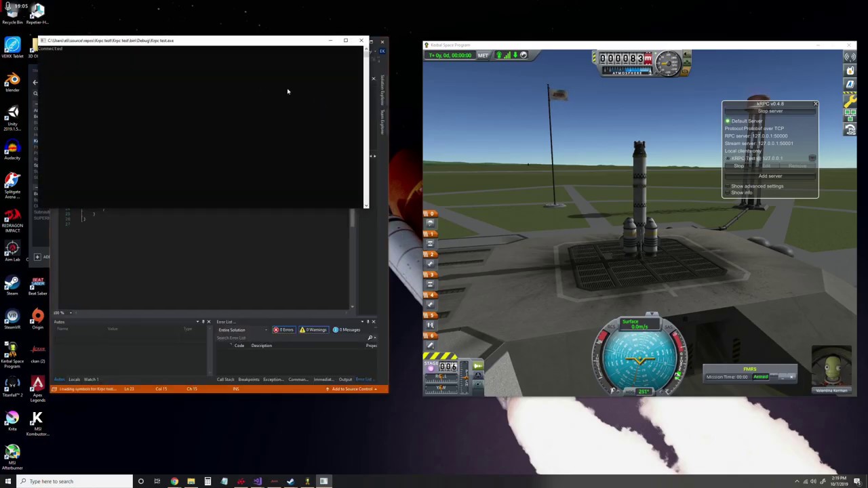
Task: Click the Surface speed readout on navball
Action: [639, 324]
